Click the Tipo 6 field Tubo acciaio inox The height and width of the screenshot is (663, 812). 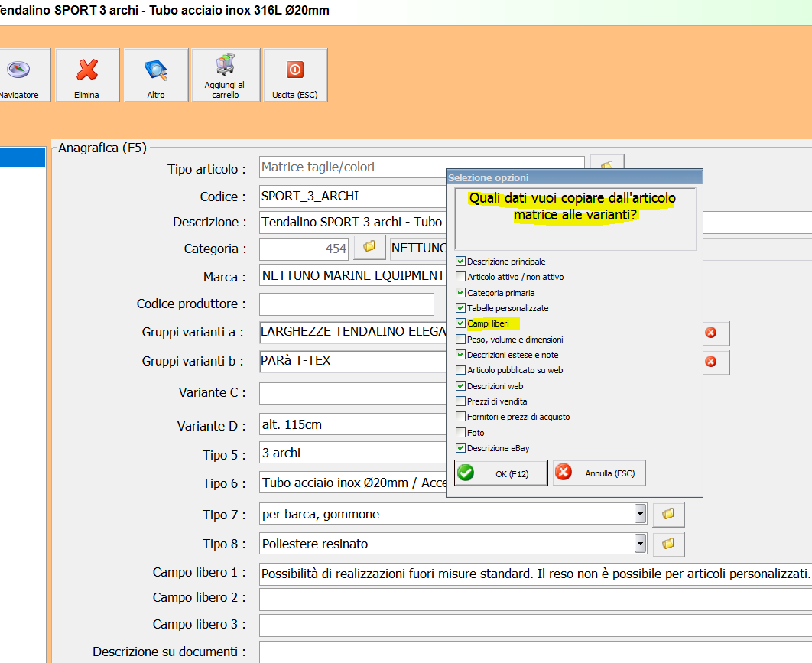point(352,483)
